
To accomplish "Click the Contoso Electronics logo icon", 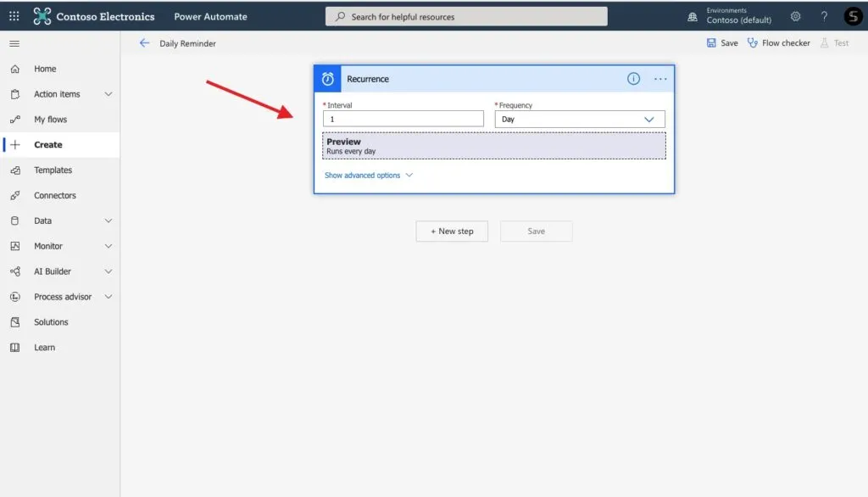I will pyautogui.click(x=42, y=17).
